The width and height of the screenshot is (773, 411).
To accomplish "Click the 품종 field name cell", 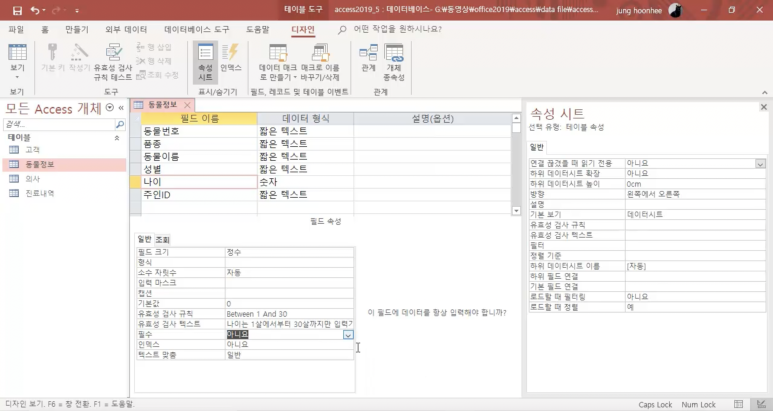I will (x=199, y=144).
